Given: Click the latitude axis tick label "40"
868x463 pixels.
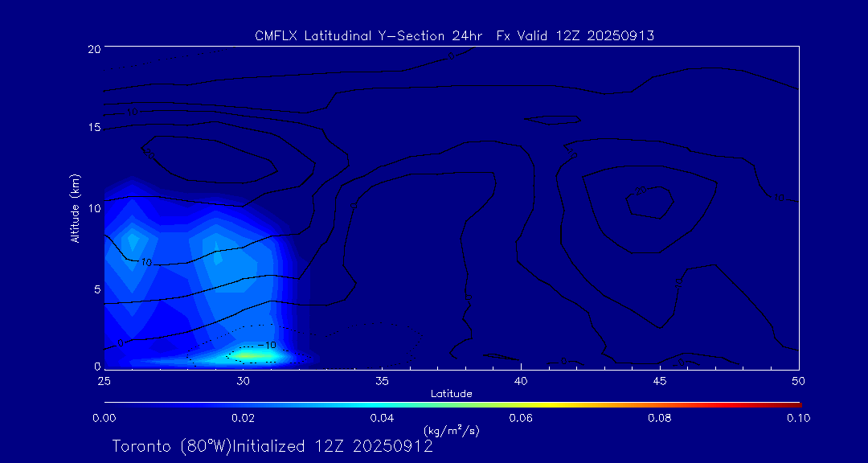Looking at the screenshot, I should tap(521, 381).
